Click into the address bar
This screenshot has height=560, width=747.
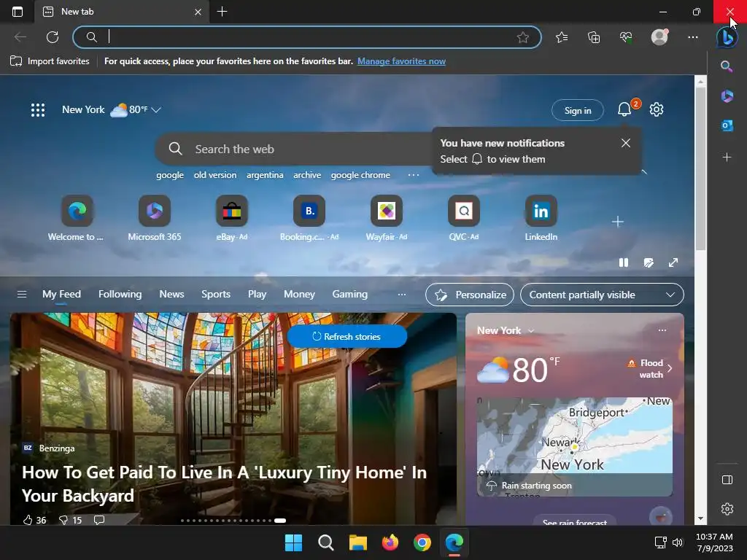307,37
